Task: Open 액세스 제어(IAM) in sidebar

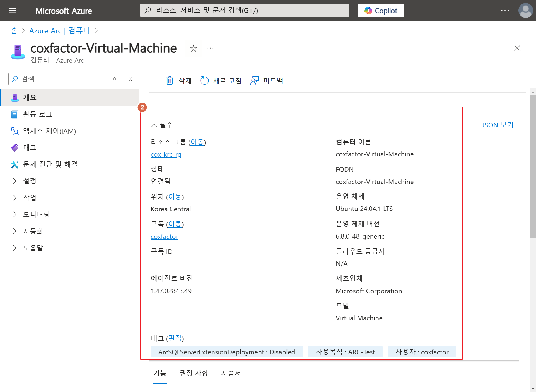Action: [x=49, y=131]
